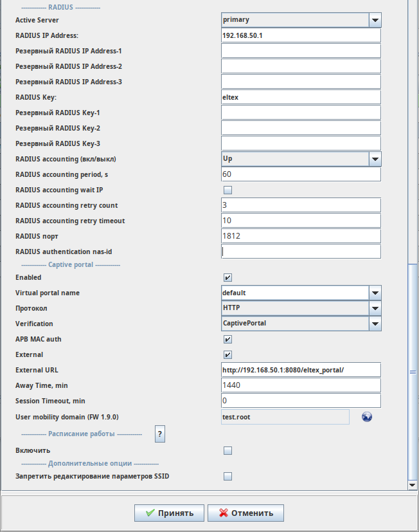Click the globe icon beside User mobility domain
Image resolution: width=419 pixels, height=532 pixels.
point(367,417)
